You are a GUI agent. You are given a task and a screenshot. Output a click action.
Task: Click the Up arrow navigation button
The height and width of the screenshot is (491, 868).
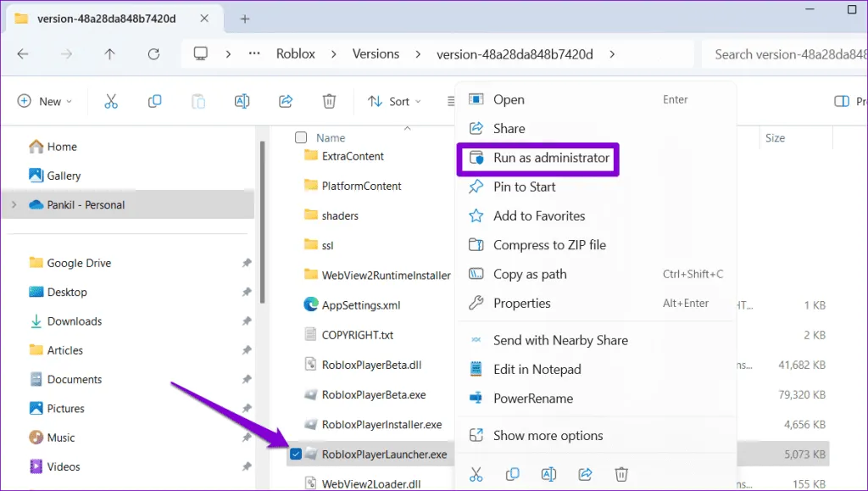click(x=109, y=54)
